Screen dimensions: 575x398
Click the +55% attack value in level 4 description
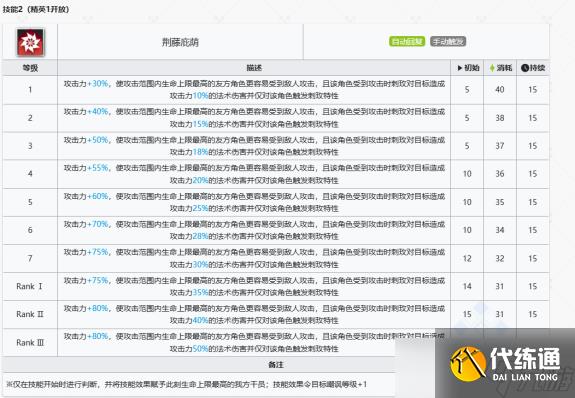[98, 168]
